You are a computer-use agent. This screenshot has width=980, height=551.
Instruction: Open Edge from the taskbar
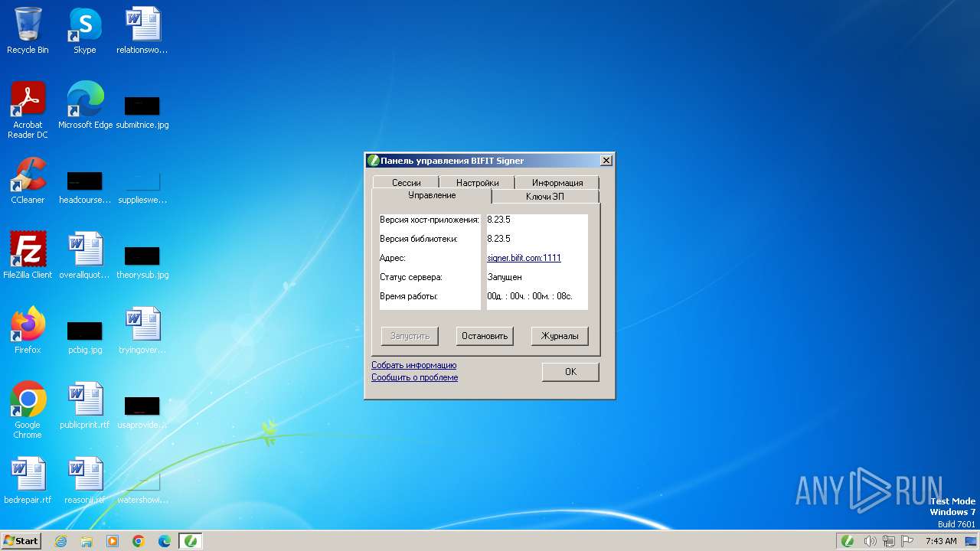pos(165,541)
